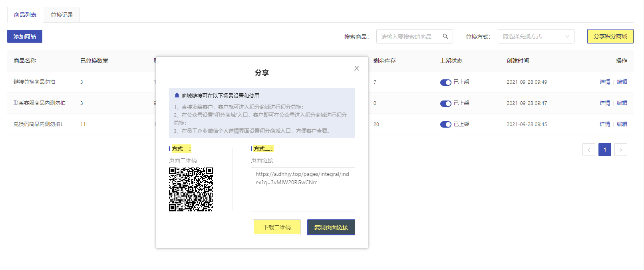
Task: Switch to the 商品列表 tab
Action: pos(25,15)
